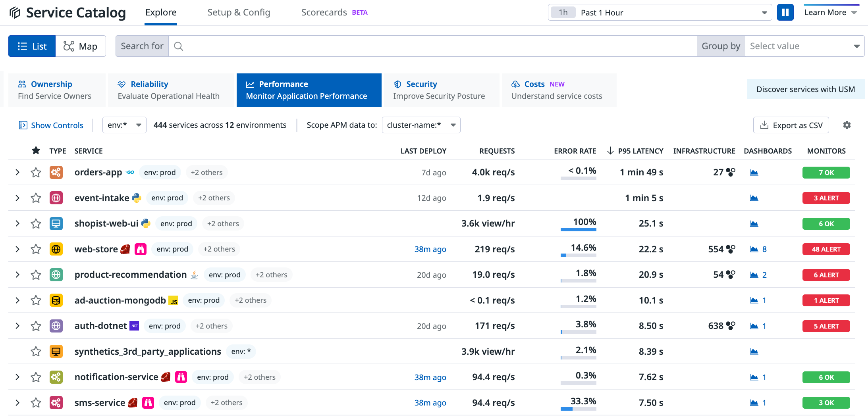Click auth-dotnet infrastructure icon next to 638
The height and width of the screenshot is (419, 868).
click(x=731, y=326)
